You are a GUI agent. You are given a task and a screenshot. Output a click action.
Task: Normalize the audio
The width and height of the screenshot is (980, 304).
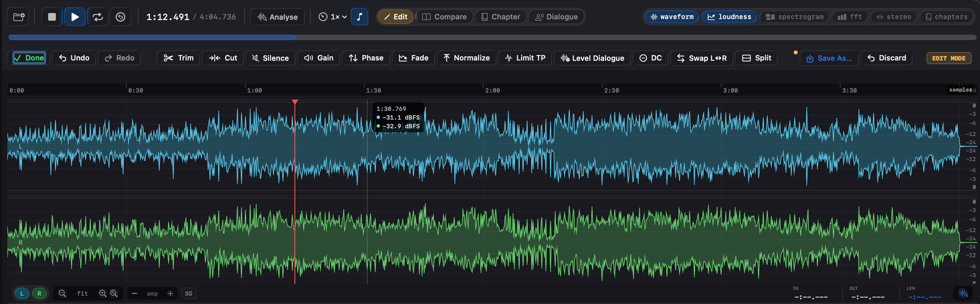[x=466, y=58]
